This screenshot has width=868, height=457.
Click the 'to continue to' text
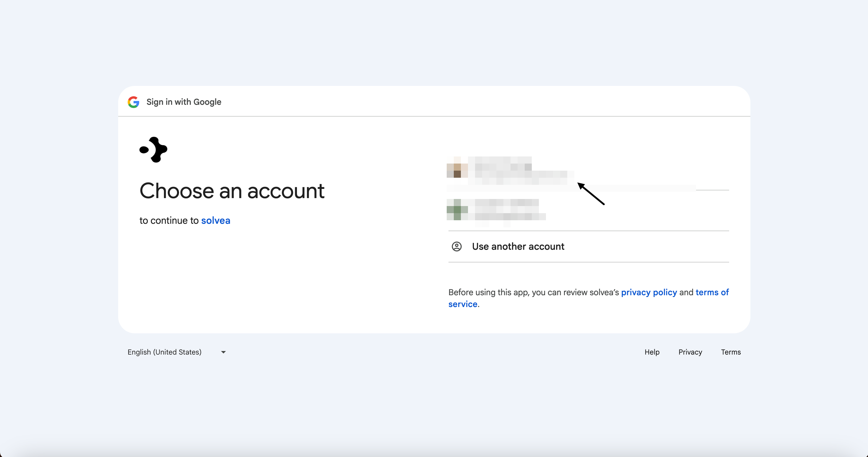coord(169,221)
